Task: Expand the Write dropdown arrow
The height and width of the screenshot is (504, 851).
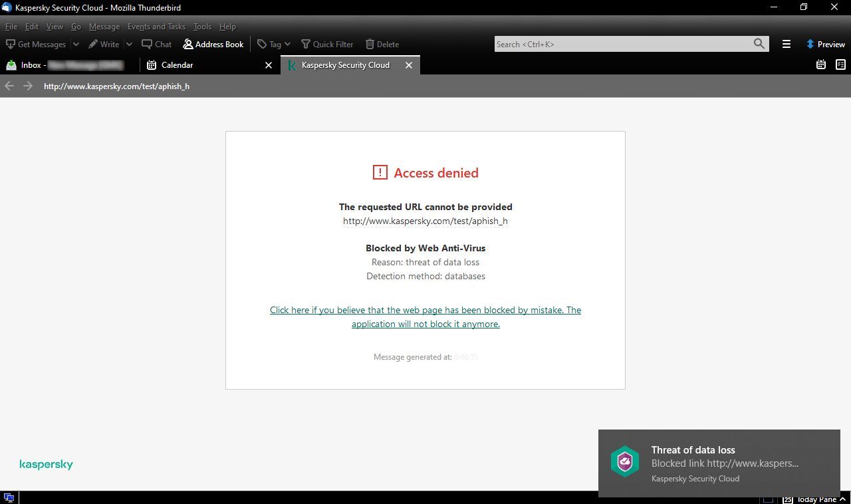Action: pos(129,45)
